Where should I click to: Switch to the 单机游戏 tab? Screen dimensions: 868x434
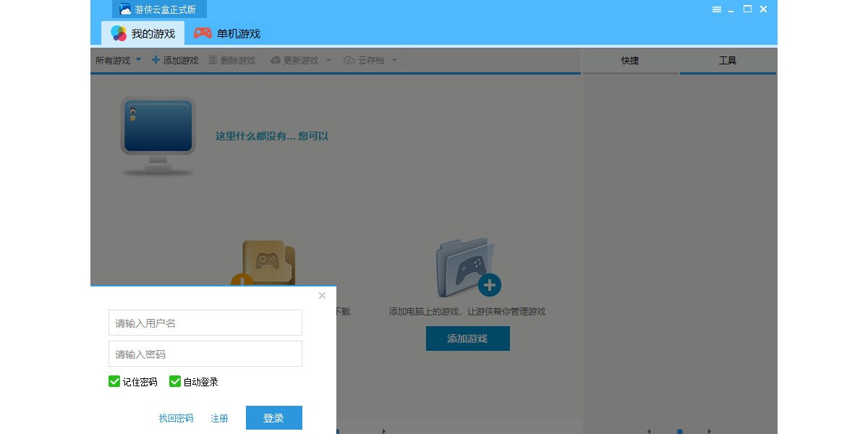pyautogui.click(x=227, y=33)
